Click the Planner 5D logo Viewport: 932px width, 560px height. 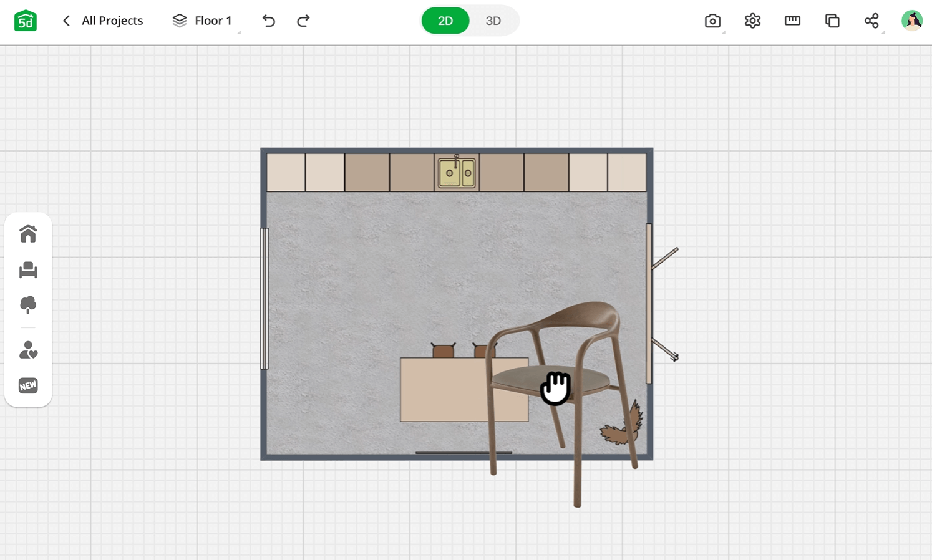pyautogui.click(x=26, y=21)
